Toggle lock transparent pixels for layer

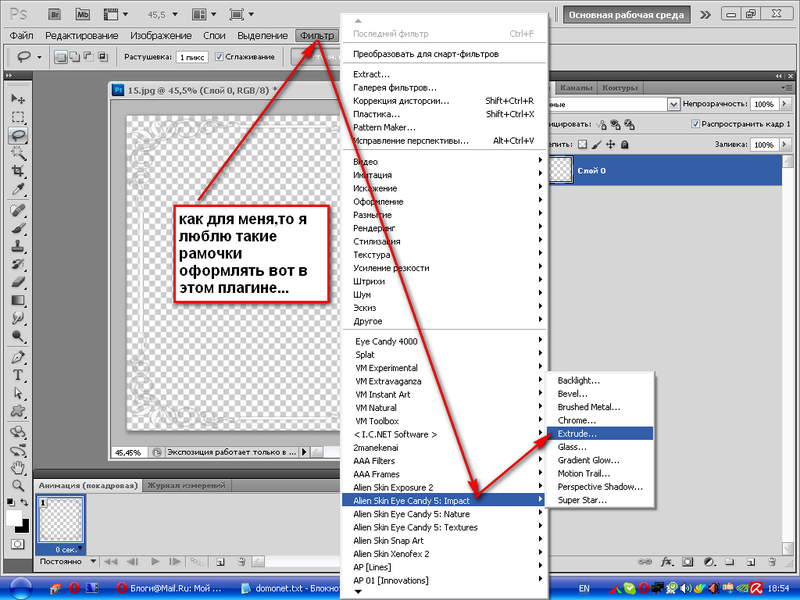point(583,144)
